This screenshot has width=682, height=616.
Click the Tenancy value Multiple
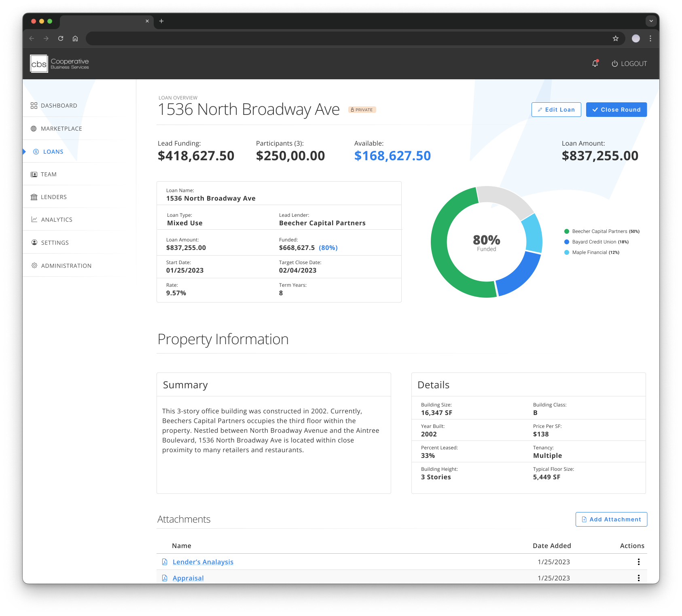(547, 455)
